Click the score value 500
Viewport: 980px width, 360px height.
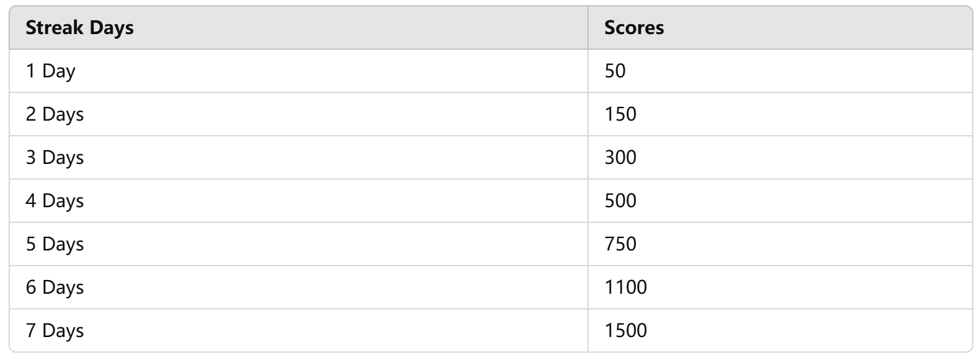[x=621, y=201]
